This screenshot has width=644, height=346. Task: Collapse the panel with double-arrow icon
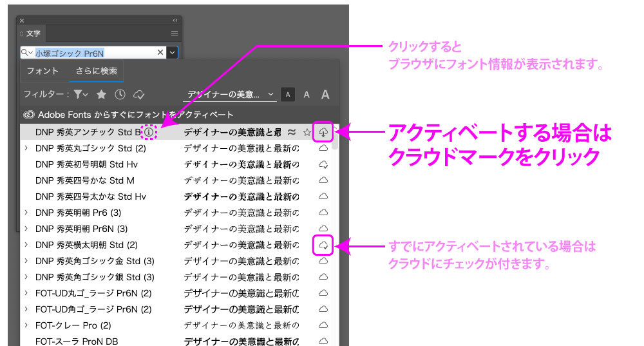point(175,20)
